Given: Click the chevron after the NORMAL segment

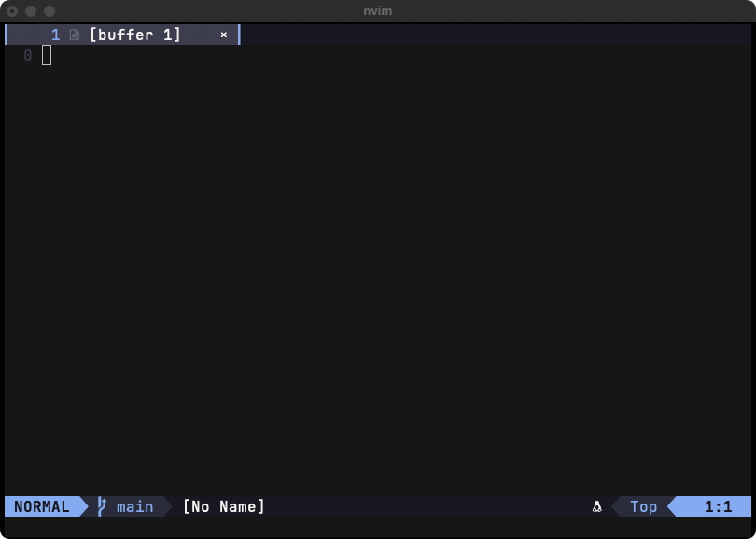Looking at the screenshot, I should coord(83,506).
